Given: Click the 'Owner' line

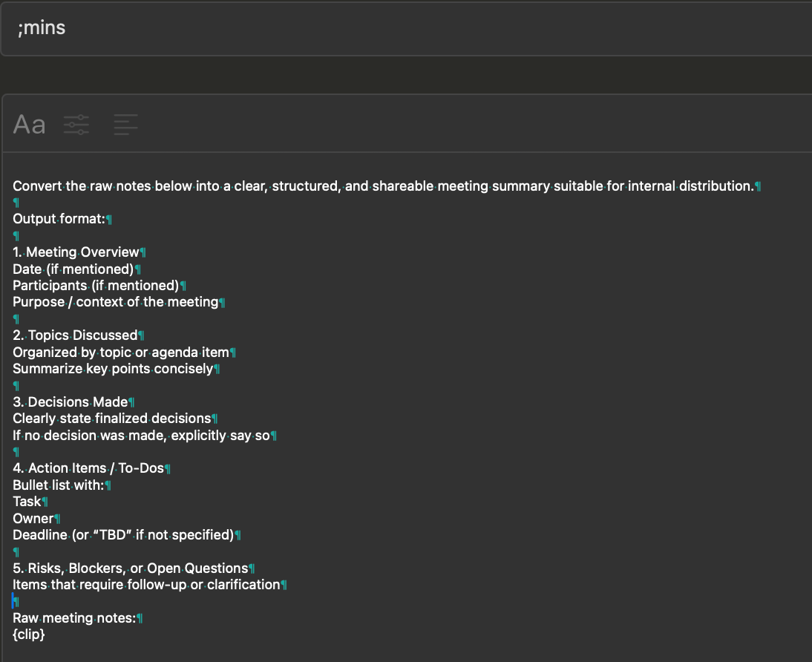Looking at the screenshot, I should pyautogui.click(x=33, y=519).
